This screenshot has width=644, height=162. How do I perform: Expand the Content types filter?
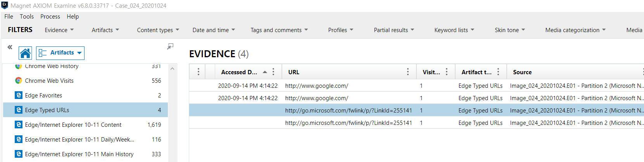click(x=158, y=30)
